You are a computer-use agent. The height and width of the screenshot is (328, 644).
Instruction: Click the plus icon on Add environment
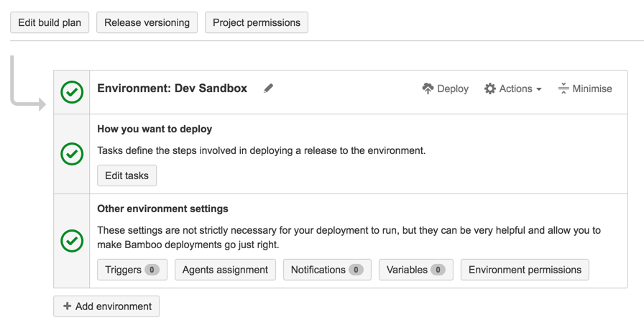67,306
